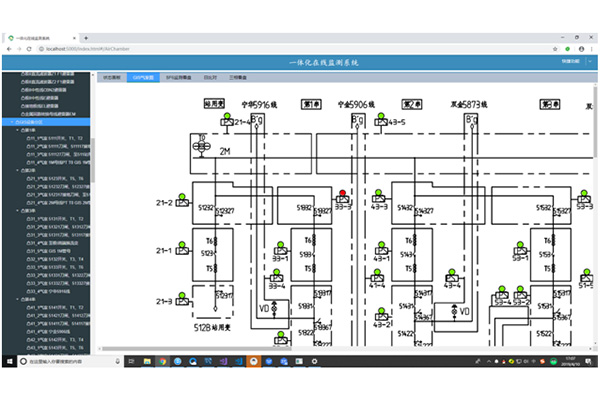Select the sensor icon labeled 21-1

[184, 250]
